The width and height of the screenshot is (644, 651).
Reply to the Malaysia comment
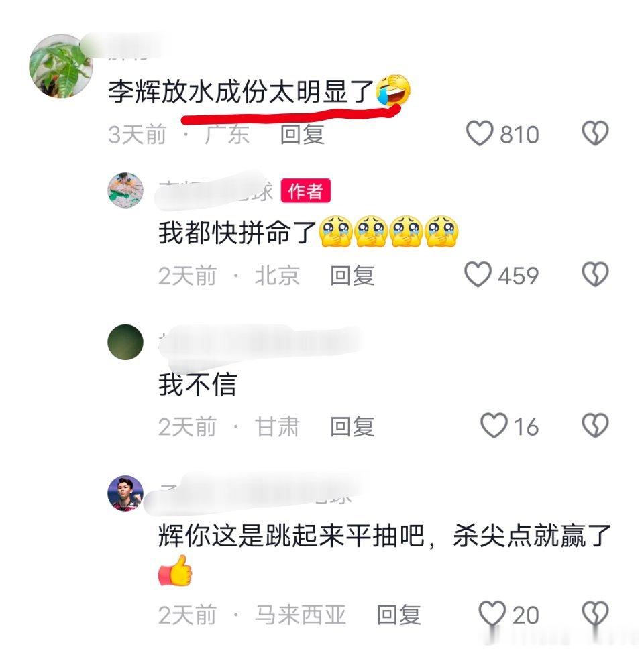coord(399,615)
